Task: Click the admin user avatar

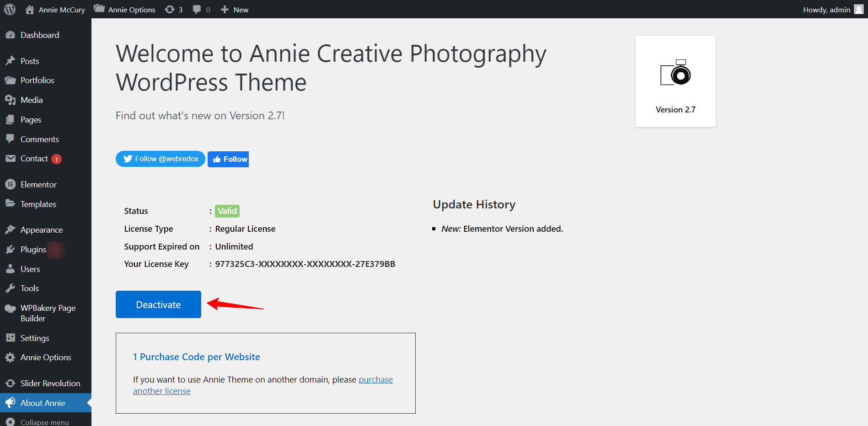Action: [859, 9]
